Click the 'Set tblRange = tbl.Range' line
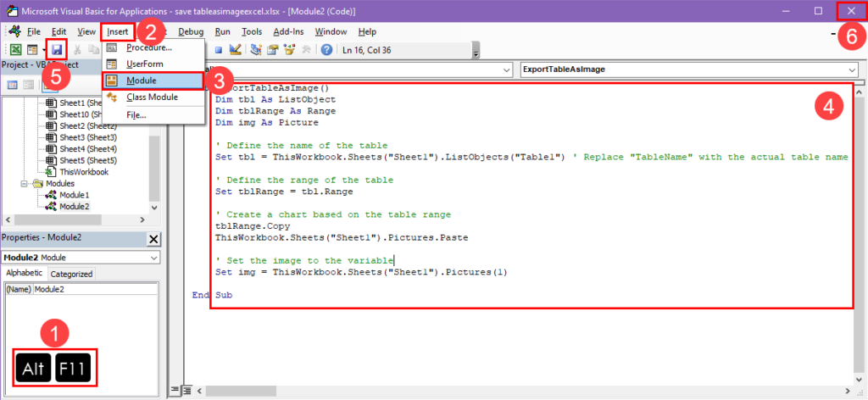868x400 pixels. tap(284, 192)
